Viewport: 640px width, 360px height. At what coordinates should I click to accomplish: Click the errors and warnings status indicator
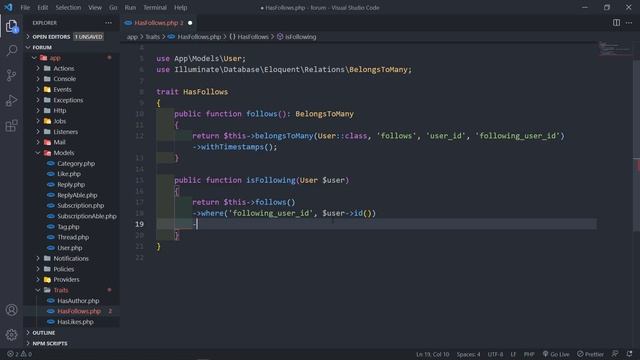pos(19,354)
